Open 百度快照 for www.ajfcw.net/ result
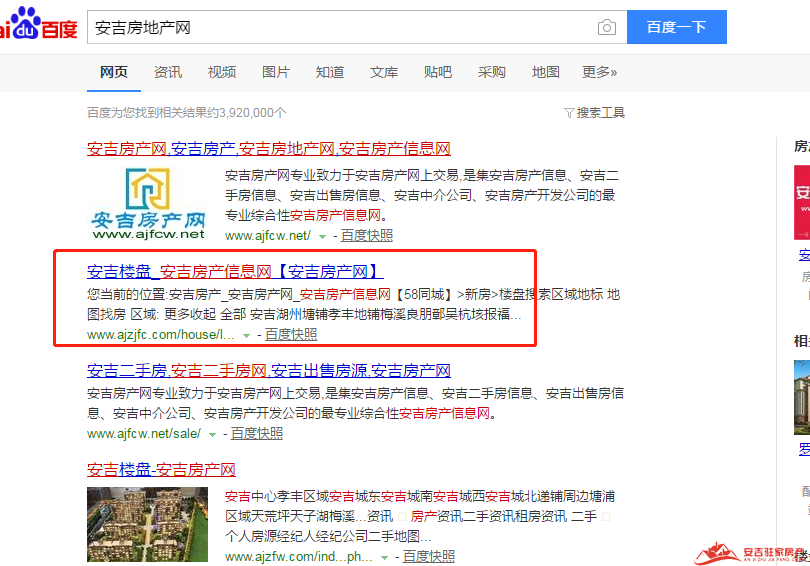The height and width of the screenshot is (566, 810). point(367,235)
